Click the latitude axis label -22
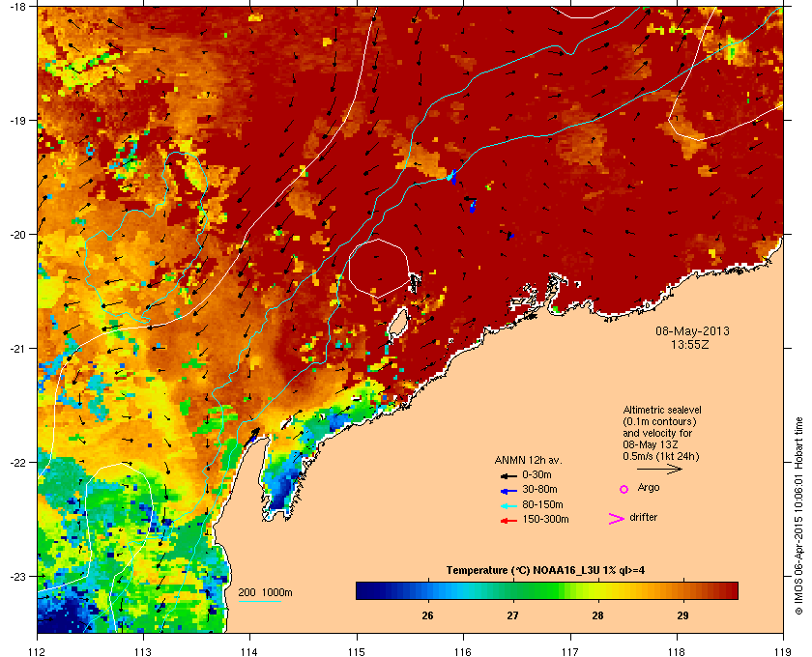 point(17,462)
